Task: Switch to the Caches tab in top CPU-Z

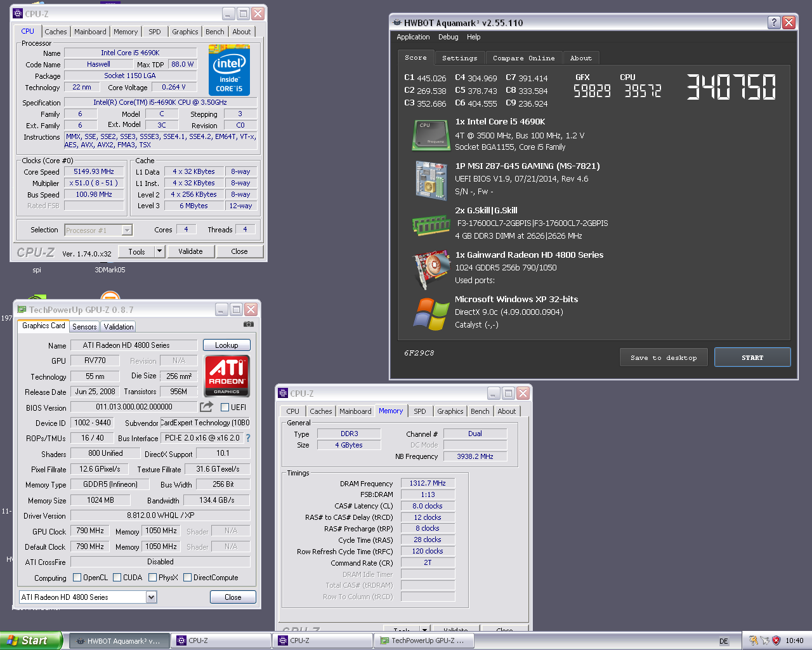Action: coord(55,32)
